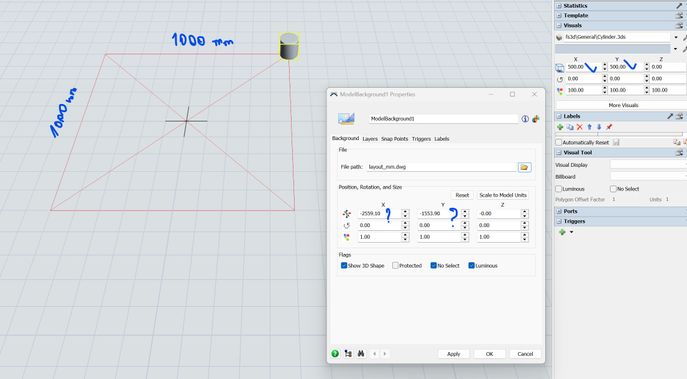
Task: Click the tree view icon in the dialog footer
Action: tap(348, 354)
